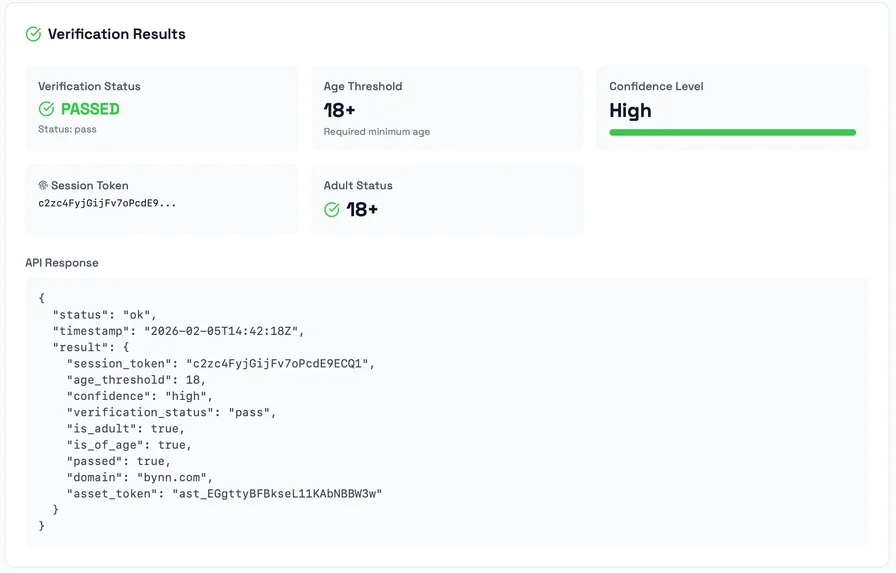Click the "result": { JSON line

[91, 347]
